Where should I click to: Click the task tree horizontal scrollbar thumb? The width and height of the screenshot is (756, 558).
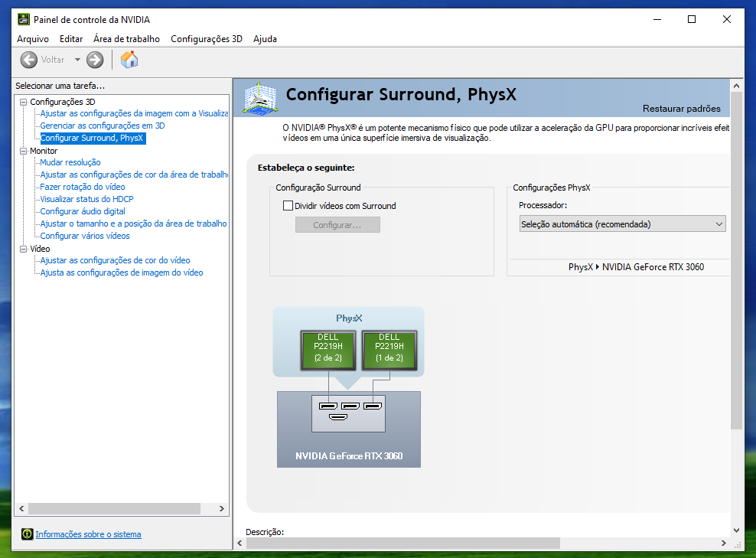[x=114, y=508]
